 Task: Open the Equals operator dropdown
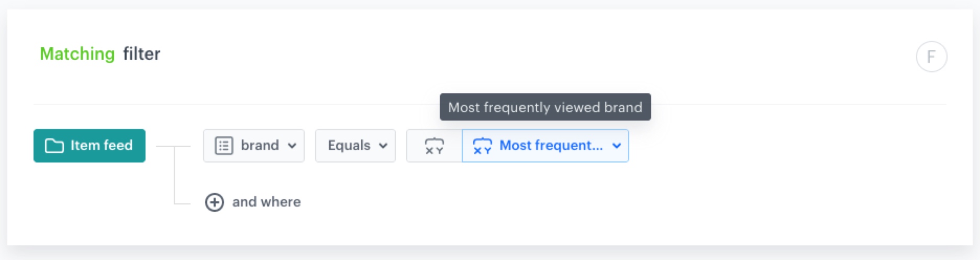[x=355, y=146]
